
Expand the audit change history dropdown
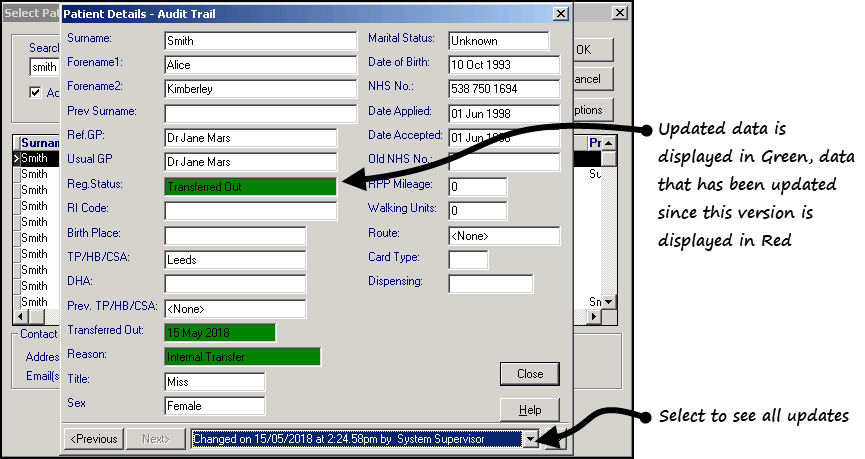(530, 439)
